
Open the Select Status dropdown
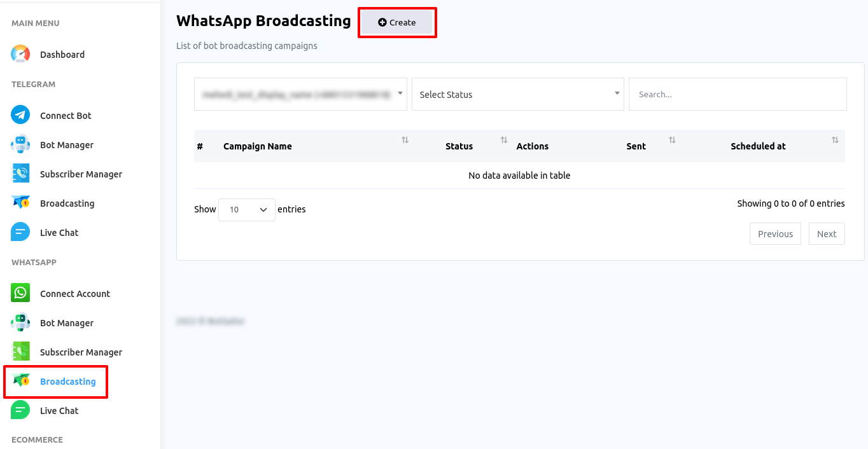(517, 94)
